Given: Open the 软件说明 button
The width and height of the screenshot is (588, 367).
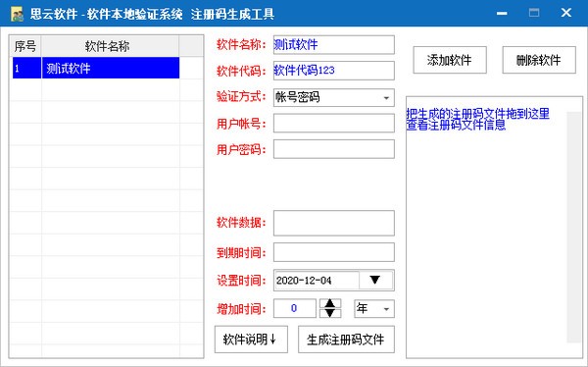Looking at the screenshot, I should tap(251, 340).
